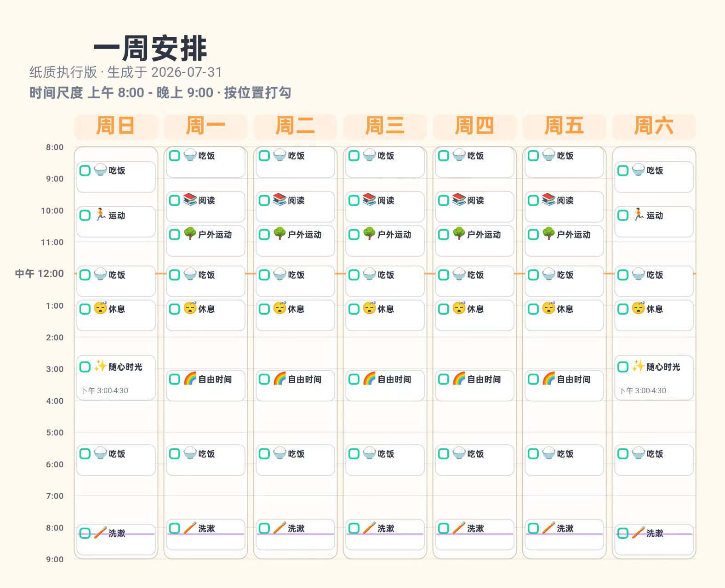This screenshot has width=725, height=588.
Task: Click the 纸质执行版 generated date line
Action: (x=126, y=72)
